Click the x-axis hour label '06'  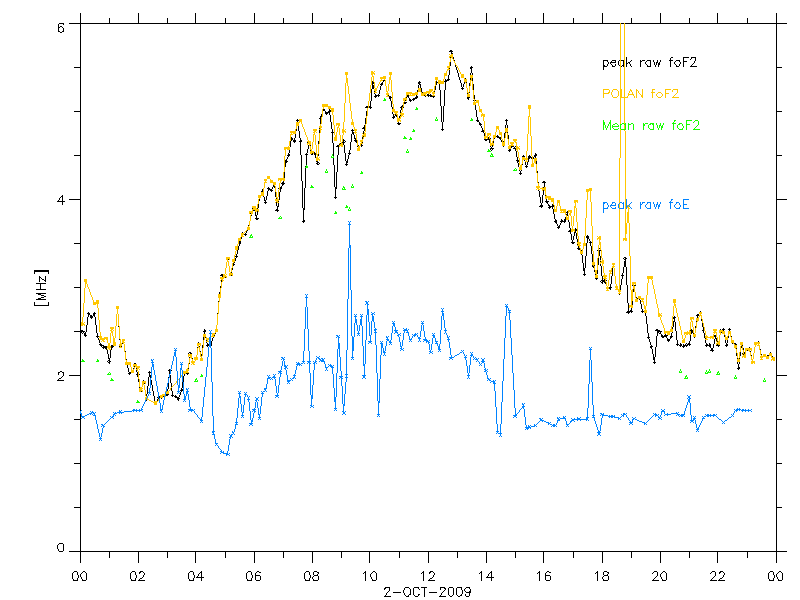click(x=254, y=577)
